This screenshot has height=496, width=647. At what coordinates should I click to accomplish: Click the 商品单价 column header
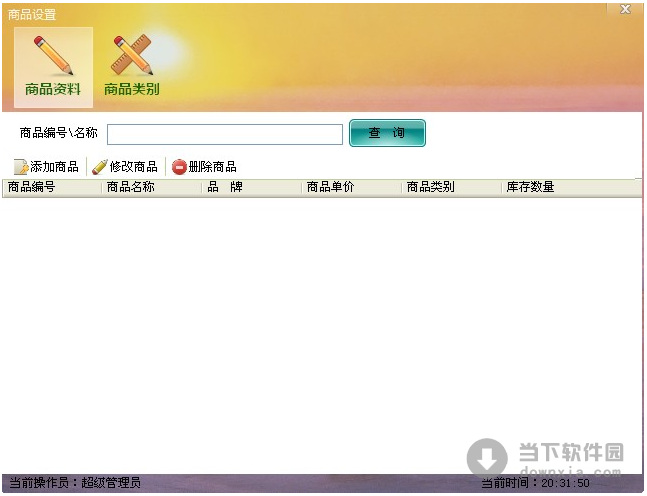(x=351, y=188)
